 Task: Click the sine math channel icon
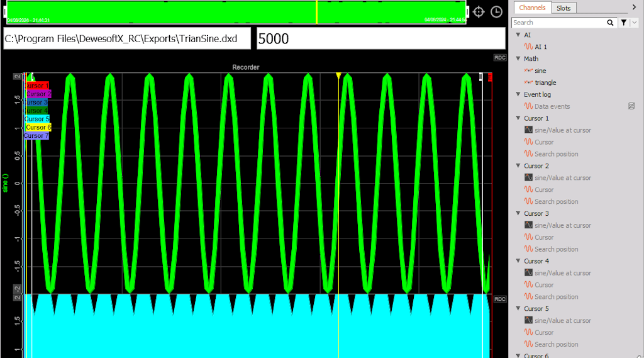coord(528,70)
